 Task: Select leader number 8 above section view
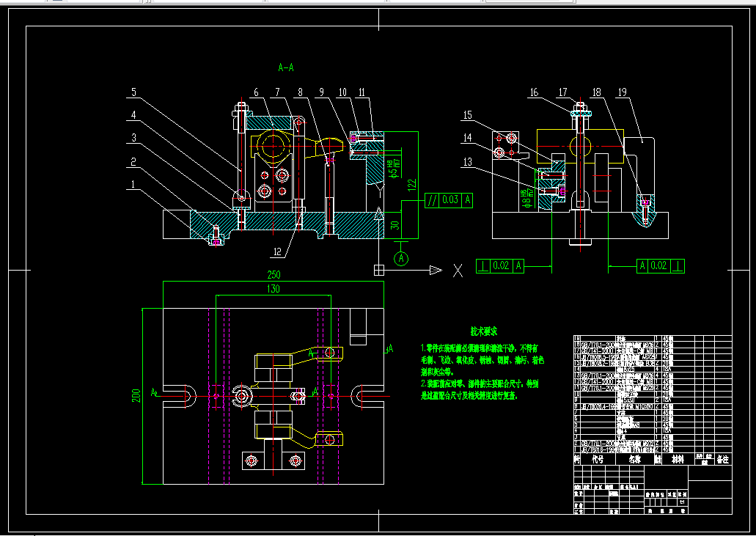click(x=301, y=92)
